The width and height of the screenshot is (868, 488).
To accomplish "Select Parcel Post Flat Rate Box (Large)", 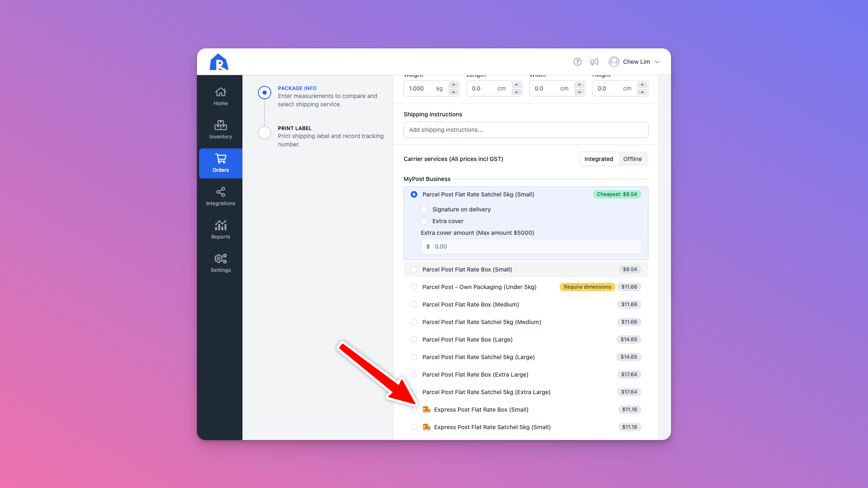I will pyautogui.click(x=414, y=340).
